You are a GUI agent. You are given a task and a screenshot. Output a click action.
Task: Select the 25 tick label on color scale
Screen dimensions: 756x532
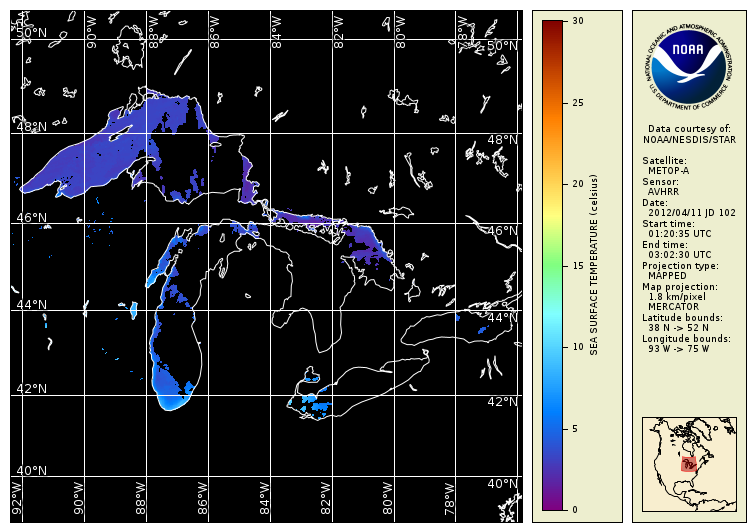click(578, 103)
